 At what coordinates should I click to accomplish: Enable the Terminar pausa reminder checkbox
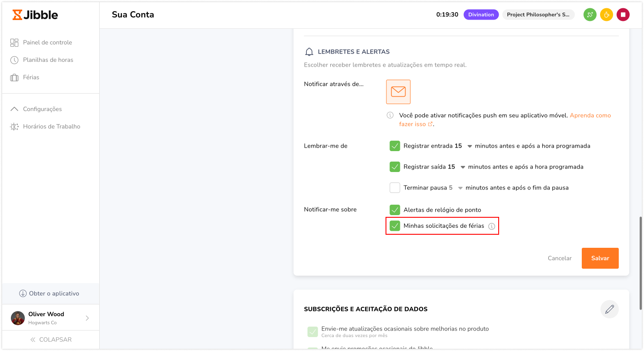395,188
